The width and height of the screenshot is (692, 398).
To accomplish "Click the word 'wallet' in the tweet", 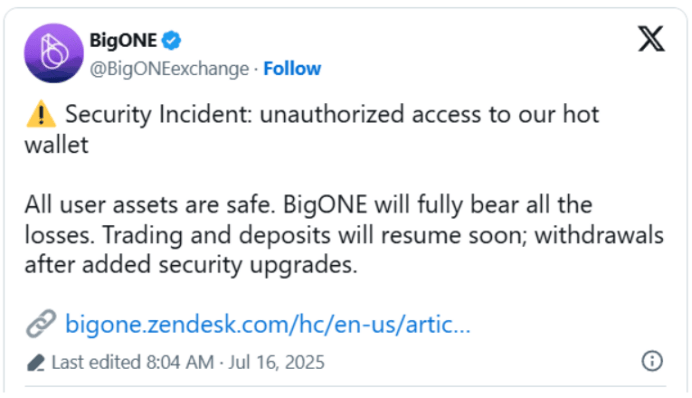I will (56, 145).
